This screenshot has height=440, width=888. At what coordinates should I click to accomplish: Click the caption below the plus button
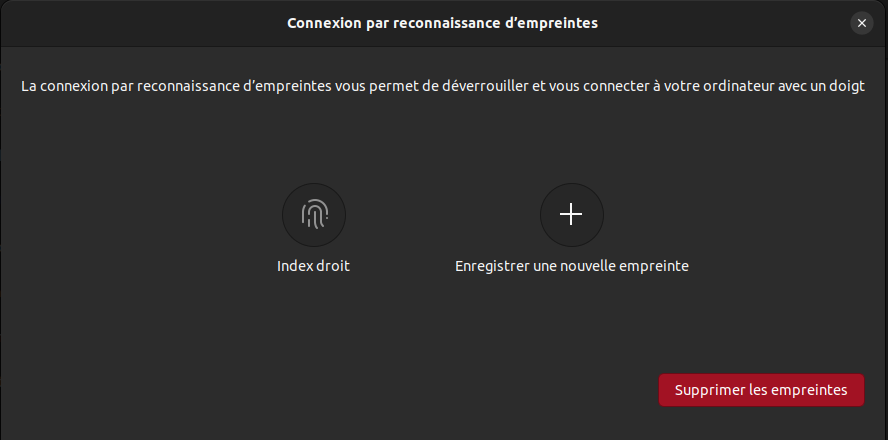(x=571, y=266)
